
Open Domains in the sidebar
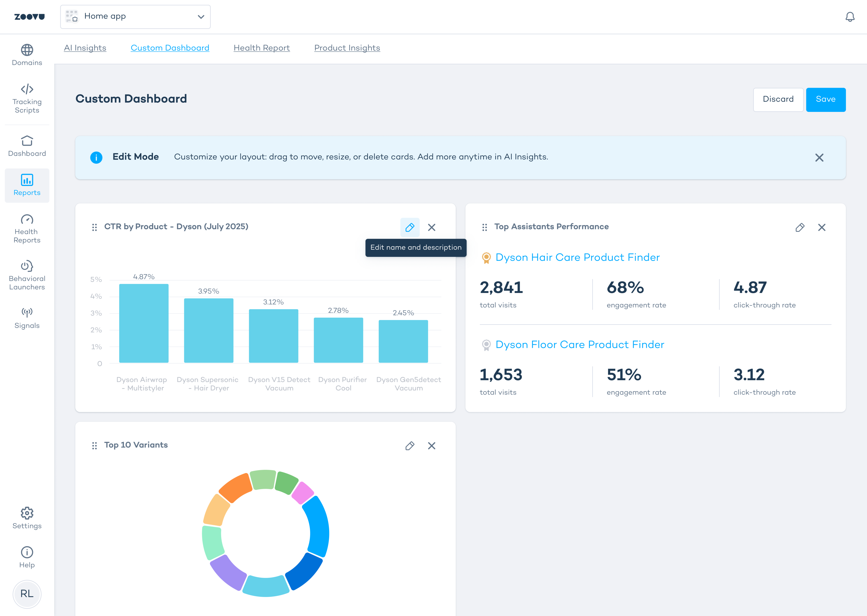pyautogui.click(x=27, y=55)
